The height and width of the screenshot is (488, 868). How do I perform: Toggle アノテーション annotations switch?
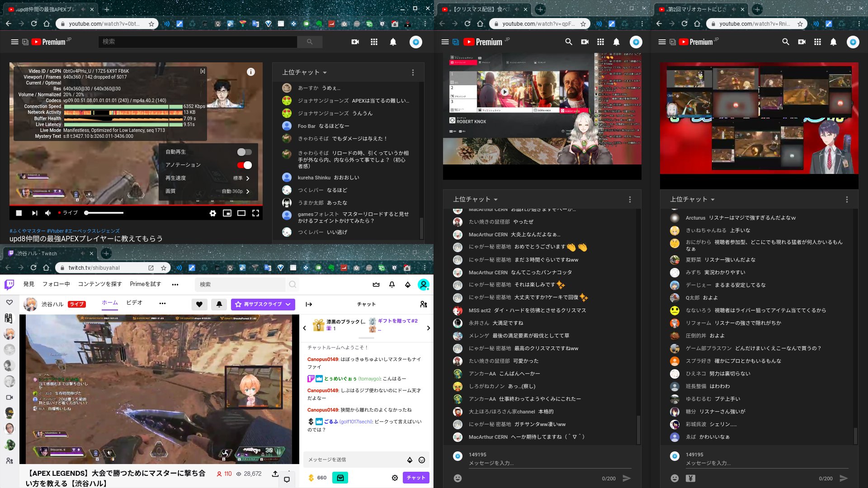244,165
